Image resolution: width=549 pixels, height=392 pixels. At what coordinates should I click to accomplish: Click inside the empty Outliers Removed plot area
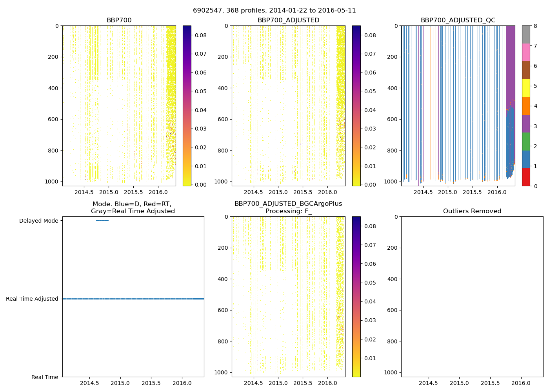pyautogui.click(x=472, y=297)
